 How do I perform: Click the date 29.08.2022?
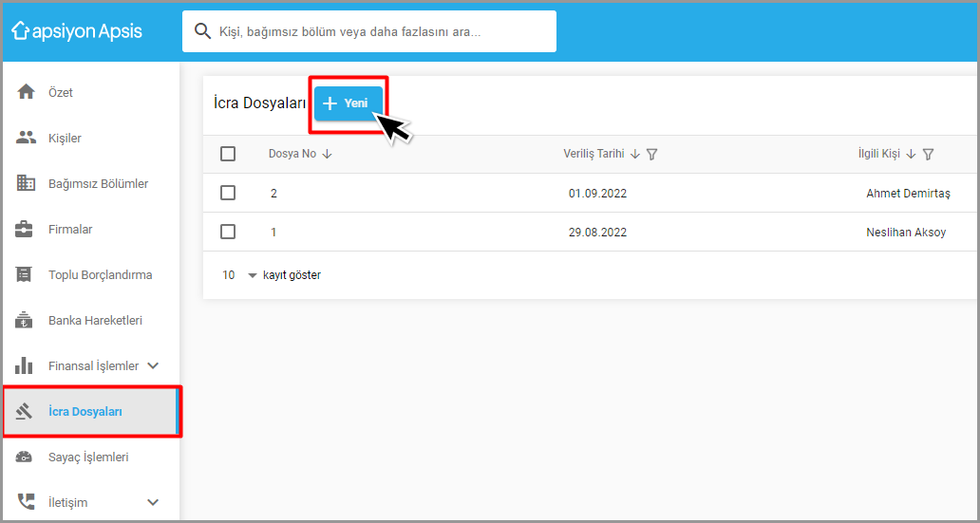click(x=597, y=233)
